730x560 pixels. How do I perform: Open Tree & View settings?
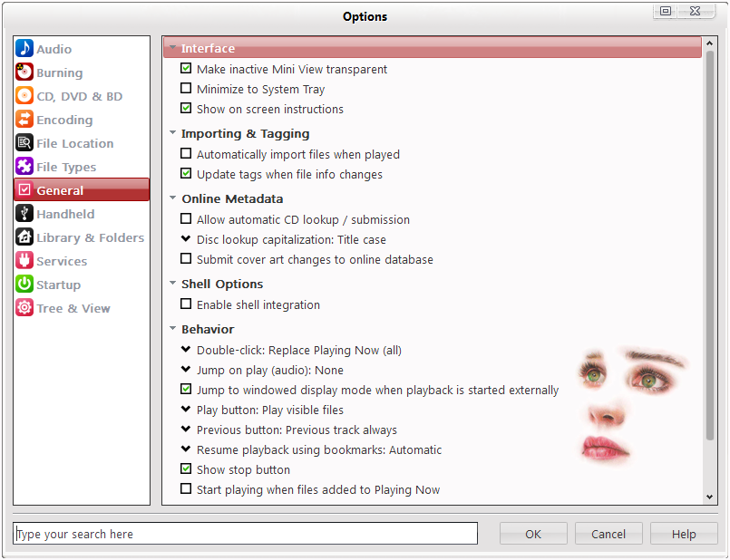82,308
